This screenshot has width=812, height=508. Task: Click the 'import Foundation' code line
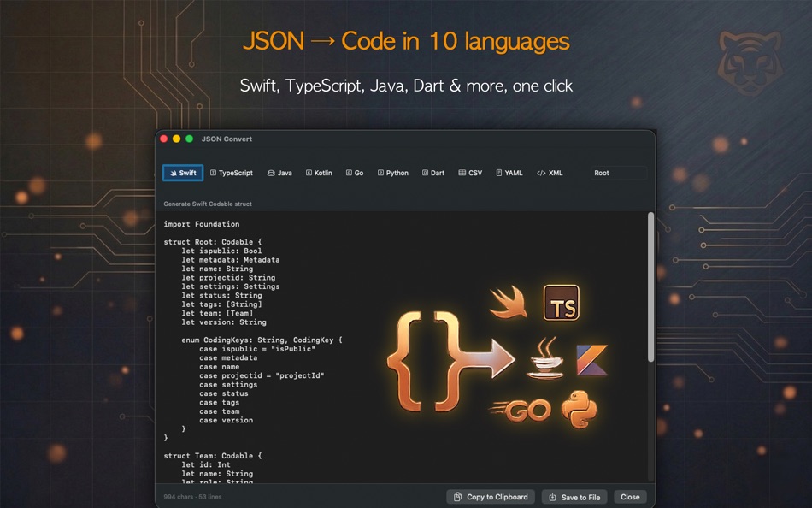202,224
